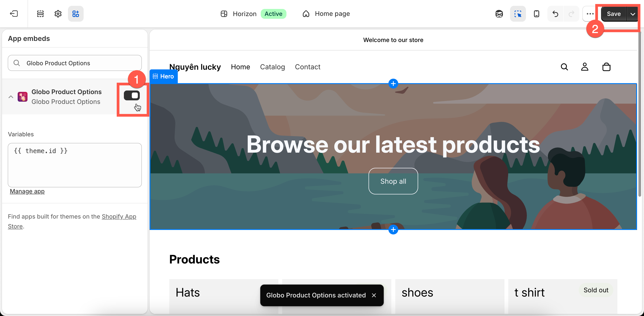644x316 pixels.
Task: Toggle the section inspector selection icon
Action: pos(518,13)
